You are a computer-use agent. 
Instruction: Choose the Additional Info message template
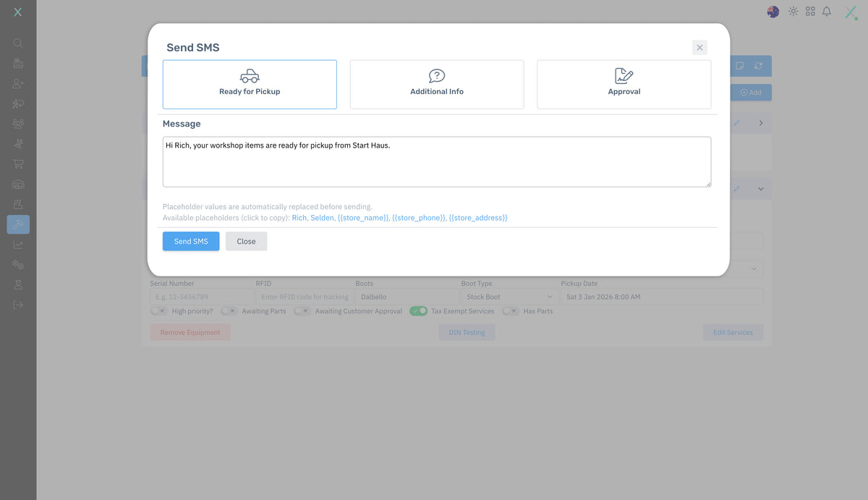click(x=437, y=84)
